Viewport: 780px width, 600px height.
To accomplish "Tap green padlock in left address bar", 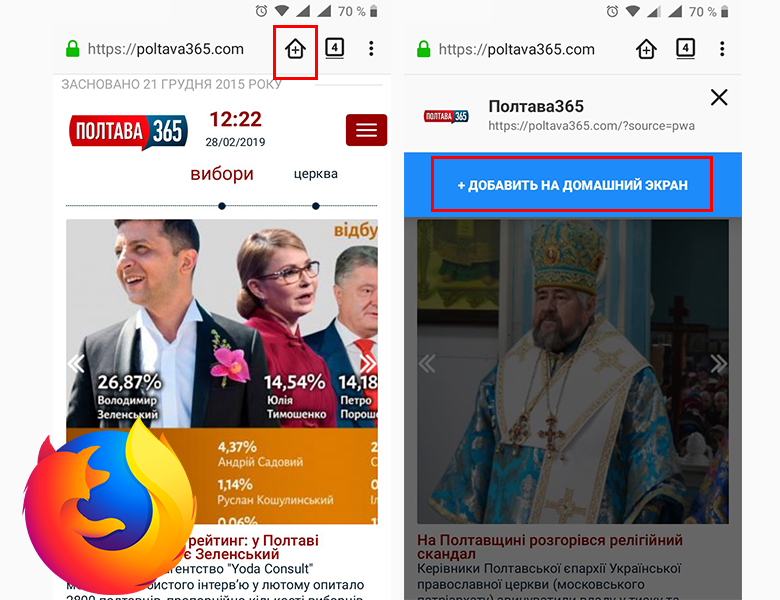I will 73,49.
